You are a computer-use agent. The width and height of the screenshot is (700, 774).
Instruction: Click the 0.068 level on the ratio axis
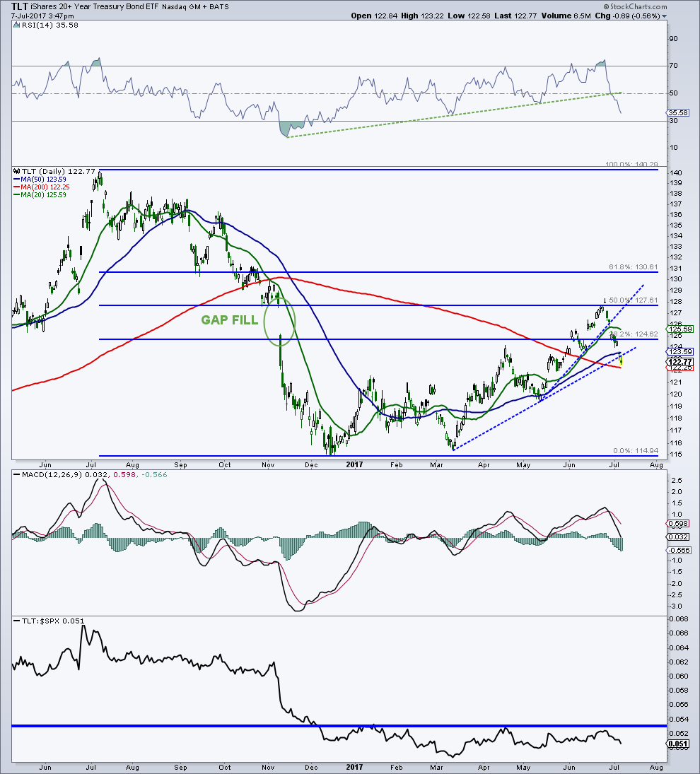click(x=679, y=619)
